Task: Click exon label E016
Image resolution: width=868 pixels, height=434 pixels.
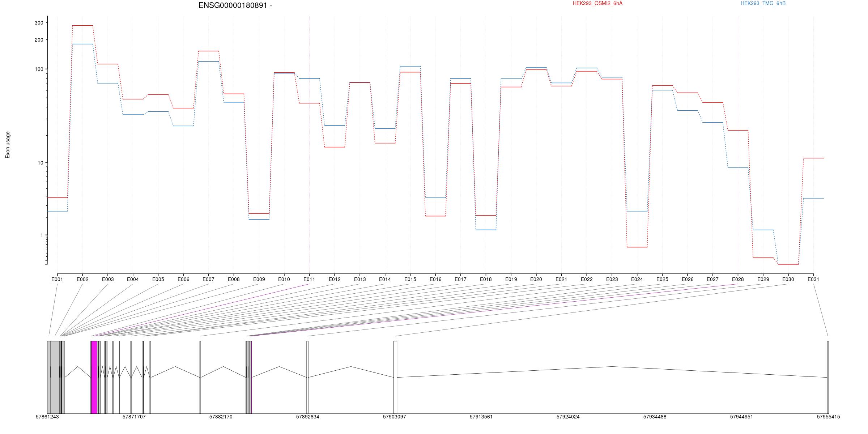Action: tap(435, 279)
